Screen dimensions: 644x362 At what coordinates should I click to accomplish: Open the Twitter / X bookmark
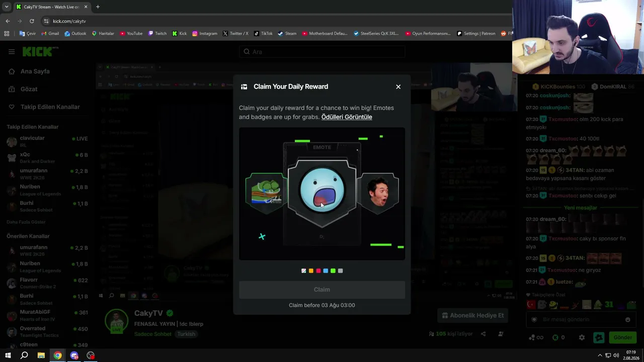235,34
